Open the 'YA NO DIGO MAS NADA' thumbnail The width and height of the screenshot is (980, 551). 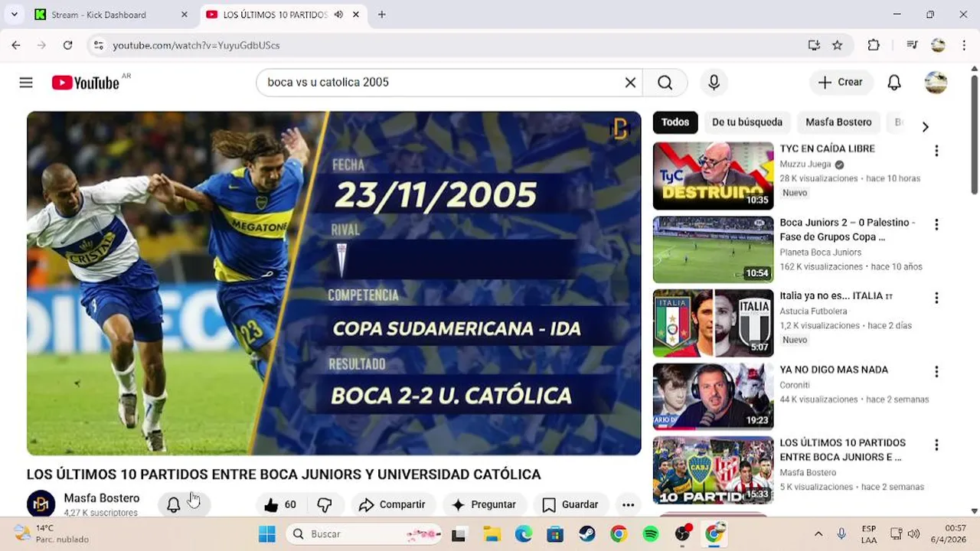(713, 396)
